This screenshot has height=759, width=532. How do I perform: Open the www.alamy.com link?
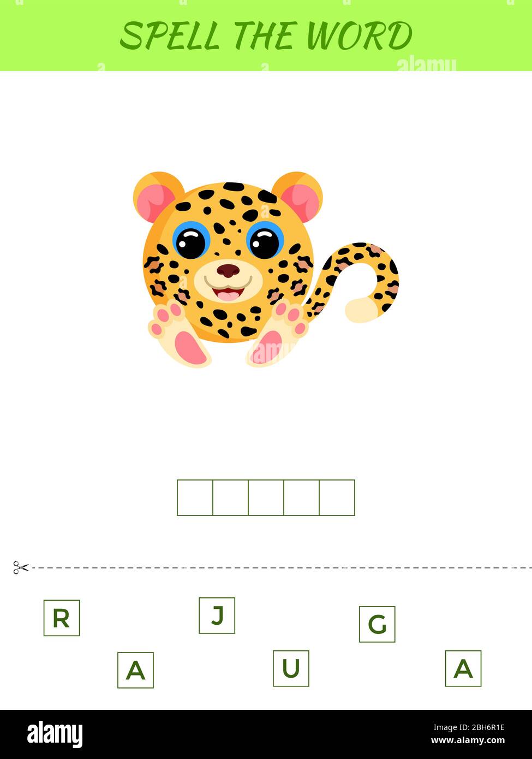coord(468,741)
